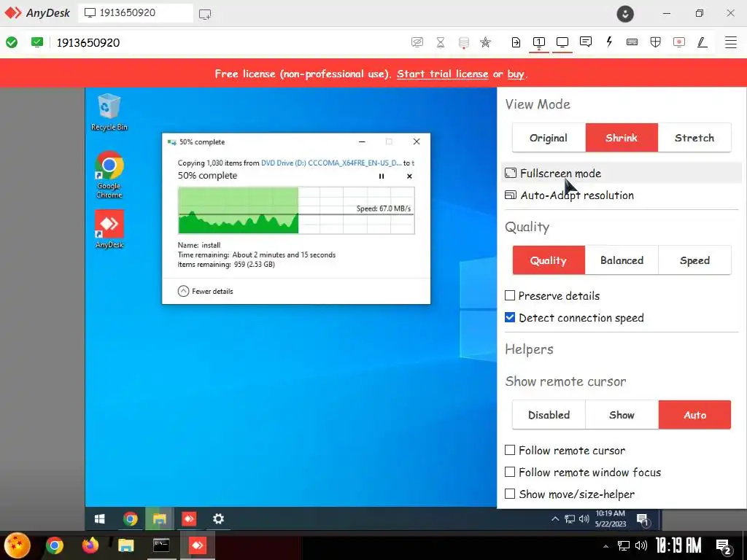The width and height of the screenshot is (747, 560).
Task: Click DVD Drive (D:) source link
Action: (331, 163)
